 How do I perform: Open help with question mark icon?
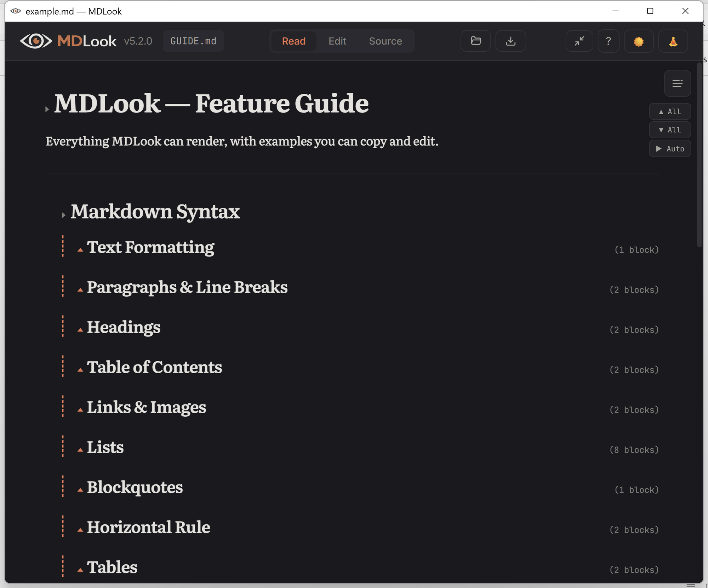click(608, 41)
